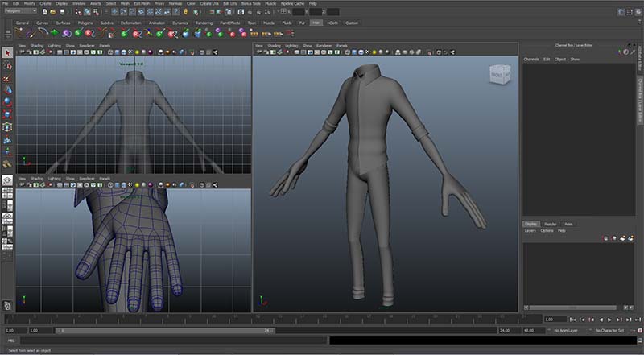Switch to the Polygons shelf tab
The image size is (644, 355).
pyautogui.click(x=85, y=23)
